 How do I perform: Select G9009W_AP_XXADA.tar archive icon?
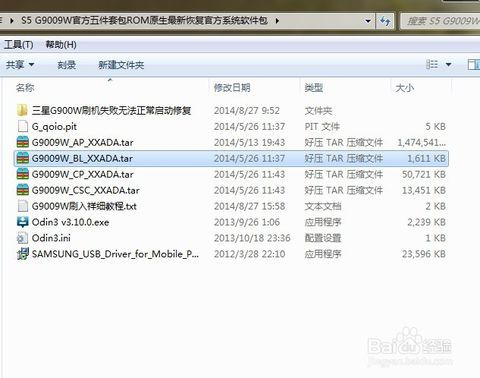[x=22, y=142]
